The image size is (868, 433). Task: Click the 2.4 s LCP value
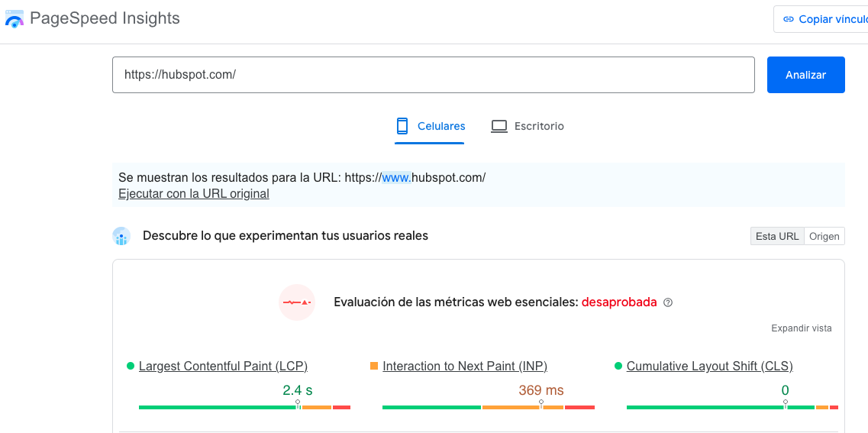pos(297,390)
